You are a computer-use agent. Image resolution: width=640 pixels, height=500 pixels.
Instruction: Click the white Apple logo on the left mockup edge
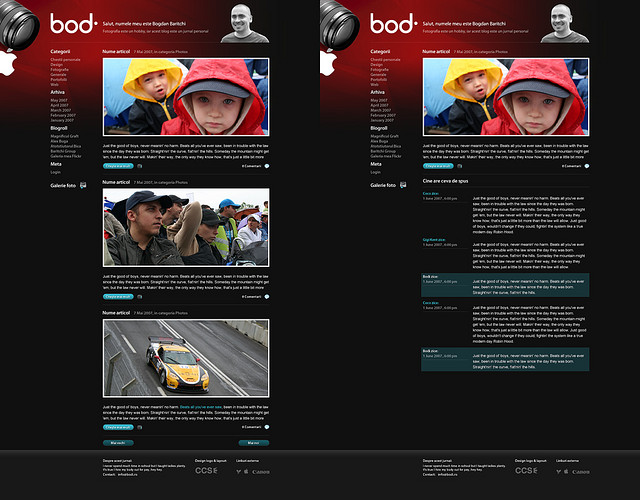tap(9, 66)
